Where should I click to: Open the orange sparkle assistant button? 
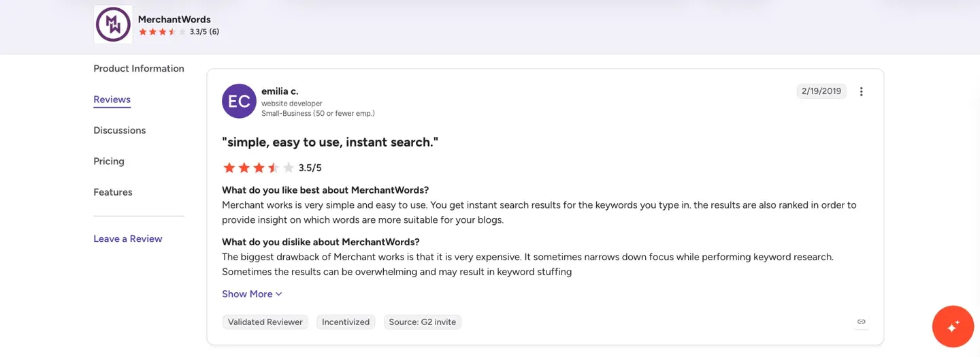pos(953,326)
